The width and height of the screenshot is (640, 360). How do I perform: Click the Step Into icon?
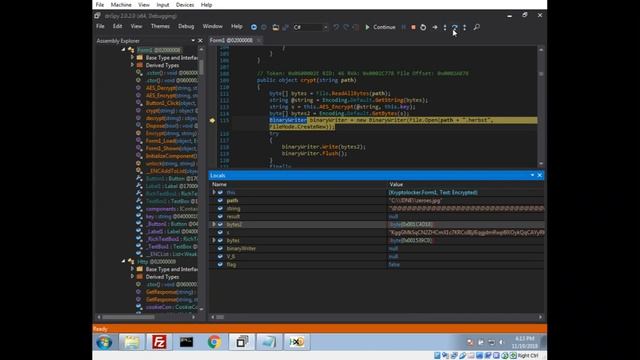(445, 27)
